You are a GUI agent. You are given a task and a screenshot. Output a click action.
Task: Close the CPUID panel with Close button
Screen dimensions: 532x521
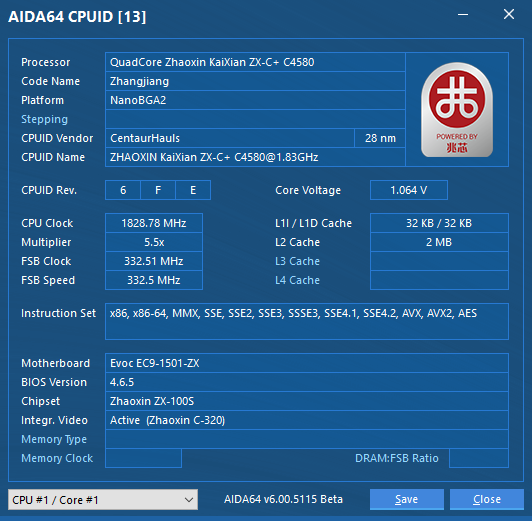click(487, 499)
